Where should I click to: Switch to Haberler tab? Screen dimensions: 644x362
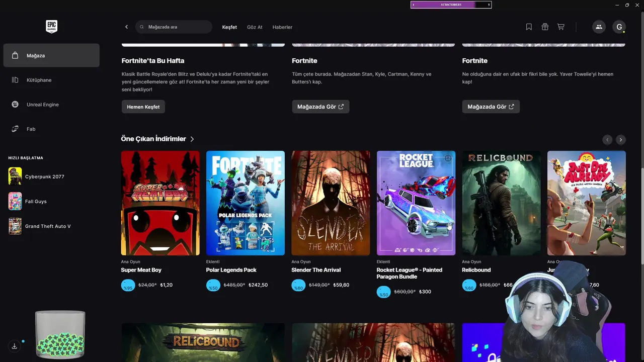(282, 27)
